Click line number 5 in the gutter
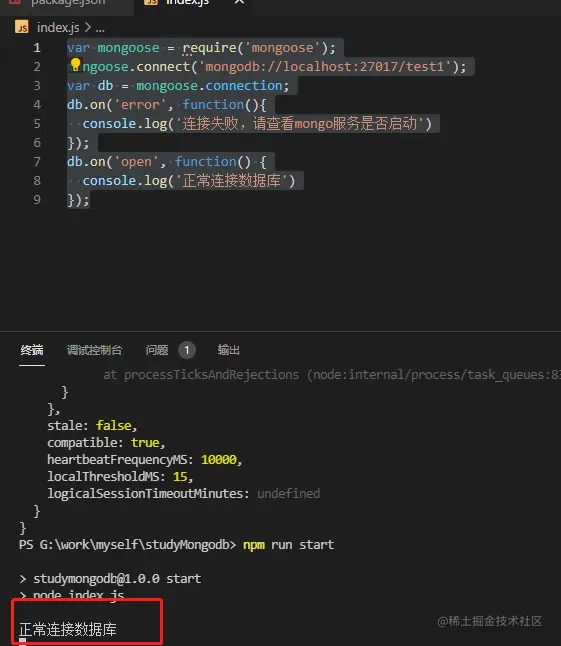Viewport: 561px width, 646px height. point(37,124)
